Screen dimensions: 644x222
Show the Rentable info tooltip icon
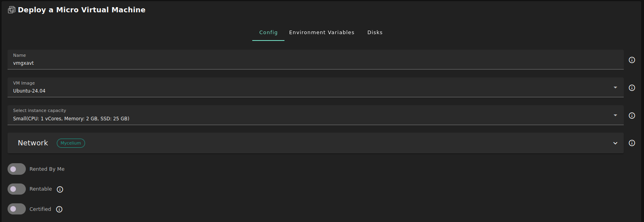(x=60, y=189)
